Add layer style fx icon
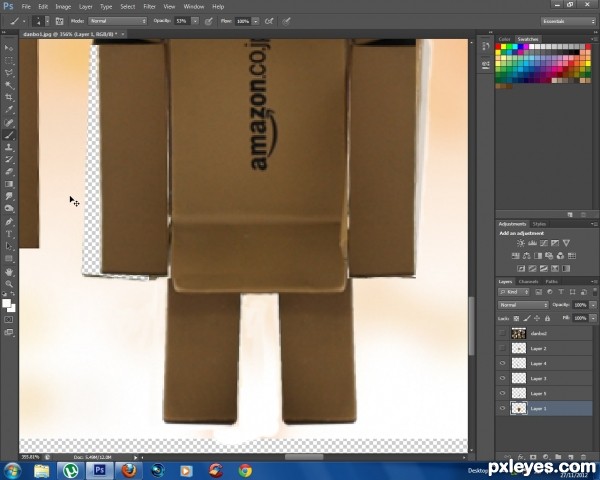This screenshot has width=600, height=480. pyautogui.click(x=520, y=457)
